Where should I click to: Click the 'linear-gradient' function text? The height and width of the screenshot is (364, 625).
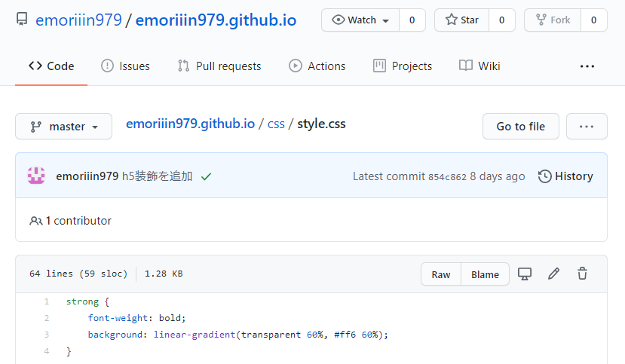click(x=195, y=335)
